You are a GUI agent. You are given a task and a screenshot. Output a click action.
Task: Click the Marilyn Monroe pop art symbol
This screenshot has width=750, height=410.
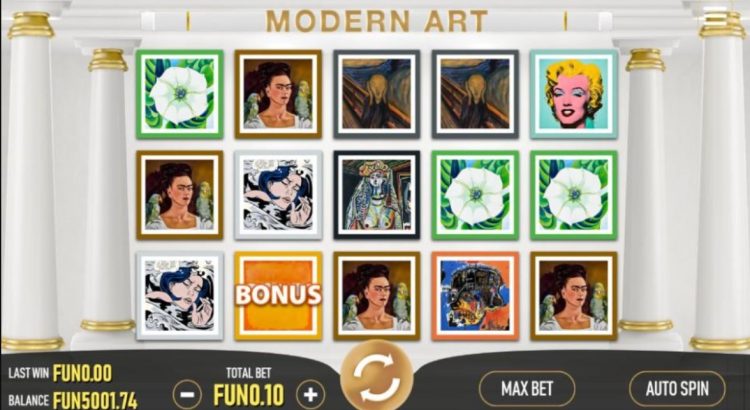click(x=574, y=94)
